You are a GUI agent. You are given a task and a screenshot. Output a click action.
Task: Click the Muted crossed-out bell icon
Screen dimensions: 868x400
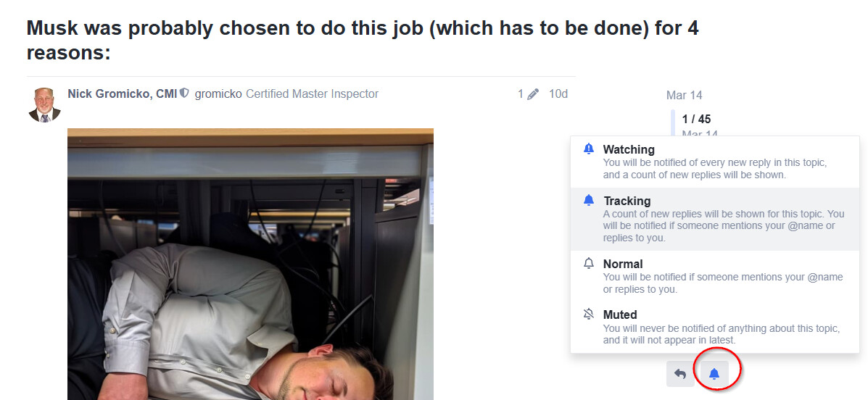pos(588,314)
